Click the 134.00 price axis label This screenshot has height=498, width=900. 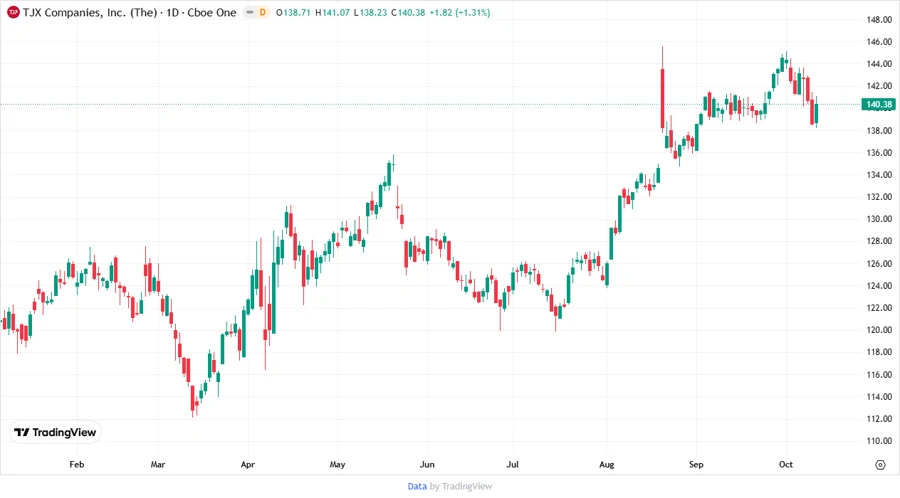click(879, 174)
